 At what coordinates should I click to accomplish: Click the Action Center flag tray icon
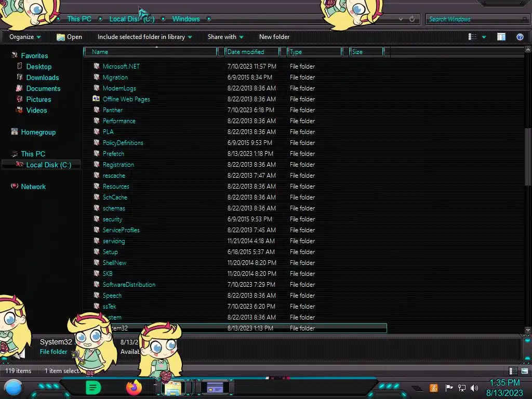[x=449, y=388]
